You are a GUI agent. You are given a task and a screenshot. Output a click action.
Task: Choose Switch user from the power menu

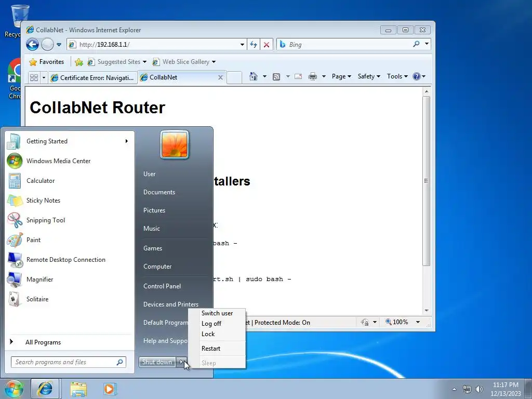(217, 313)
